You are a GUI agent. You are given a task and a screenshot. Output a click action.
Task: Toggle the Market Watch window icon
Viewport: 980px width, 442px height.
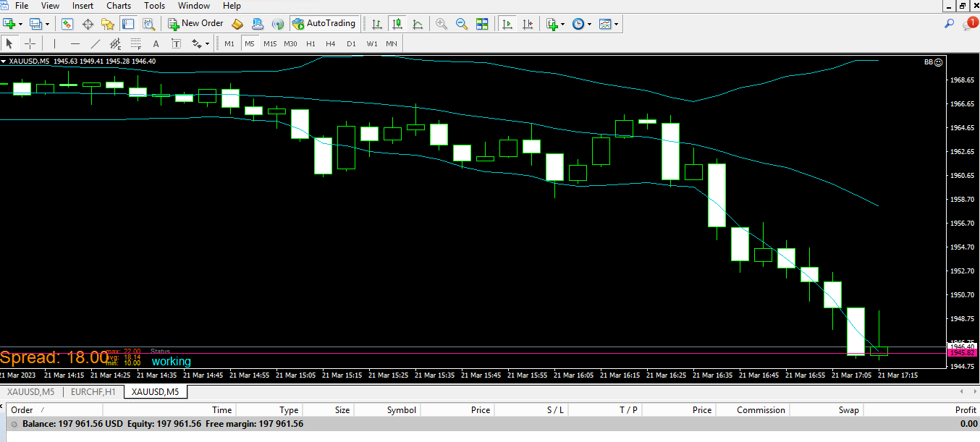coord(67,24)
